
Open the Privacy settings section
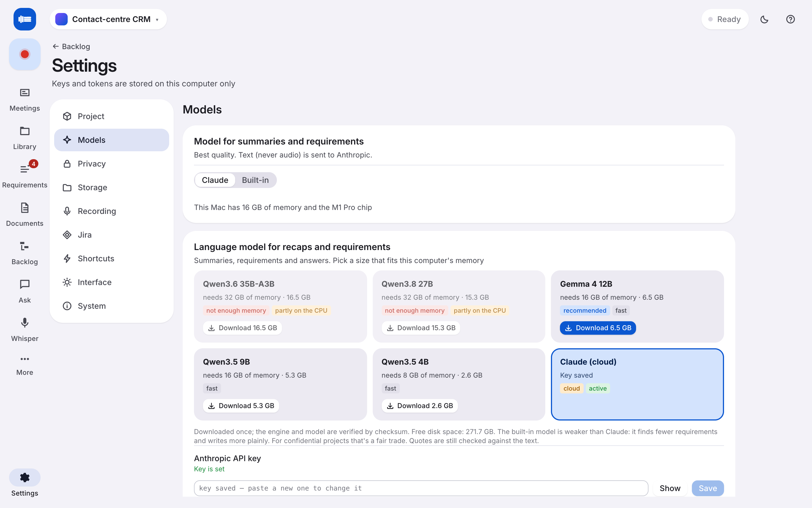[x=111, y=164]
